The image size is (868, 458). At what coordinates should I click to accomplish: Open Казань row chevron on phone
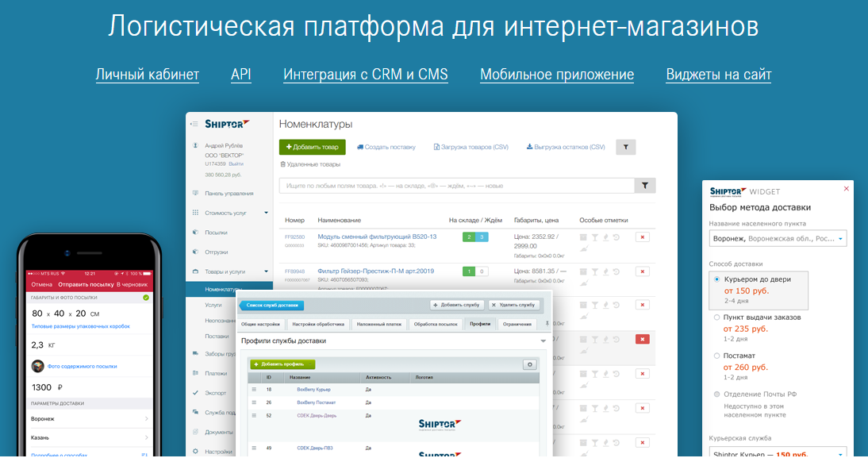point(146,437)
